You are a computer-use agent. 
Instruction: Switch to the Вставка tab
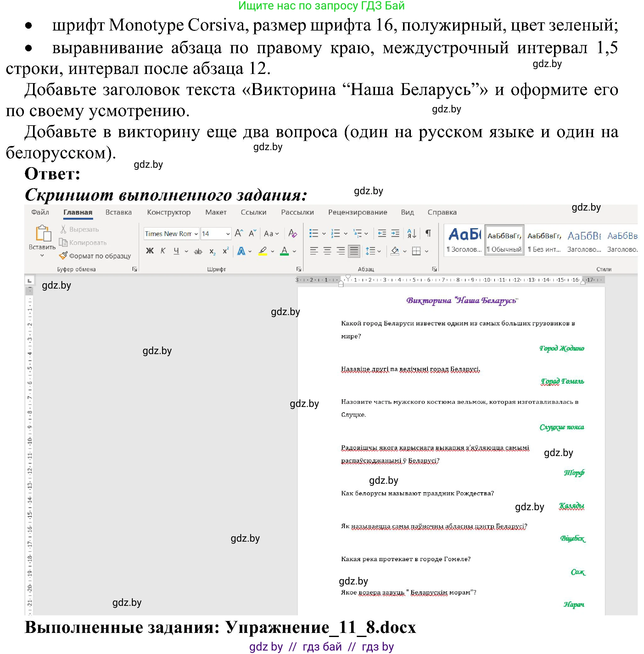point(118,212)
